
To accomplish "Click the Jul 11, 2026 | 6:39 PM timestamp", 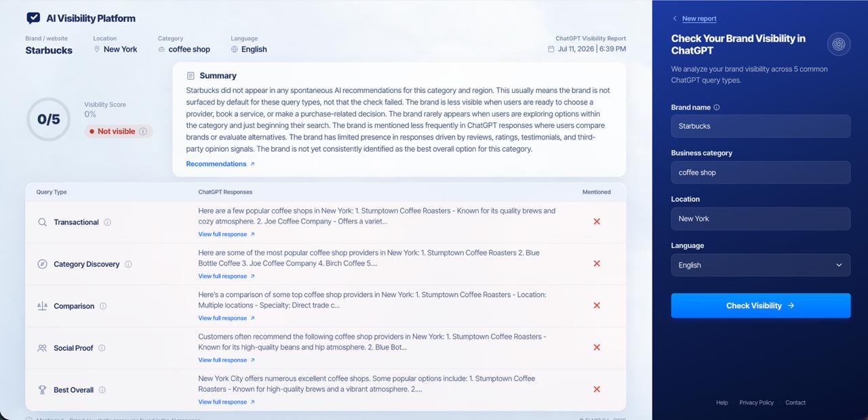I will pos(592,49).
